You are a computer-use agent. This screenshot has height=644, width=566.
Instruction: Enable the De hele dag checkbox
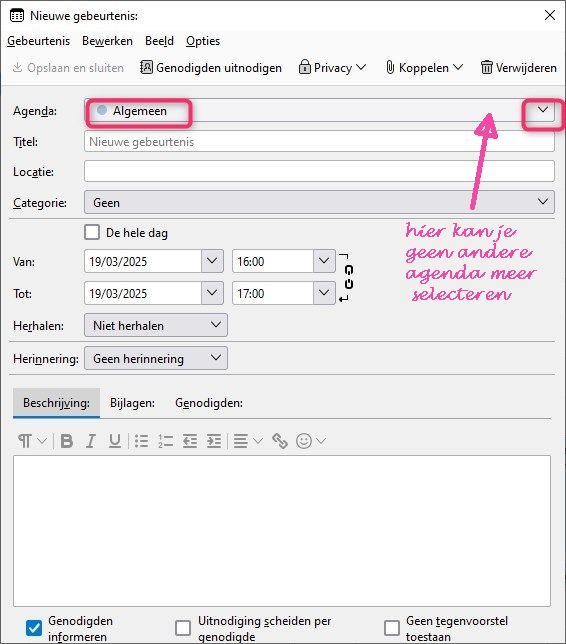(92, 232)
